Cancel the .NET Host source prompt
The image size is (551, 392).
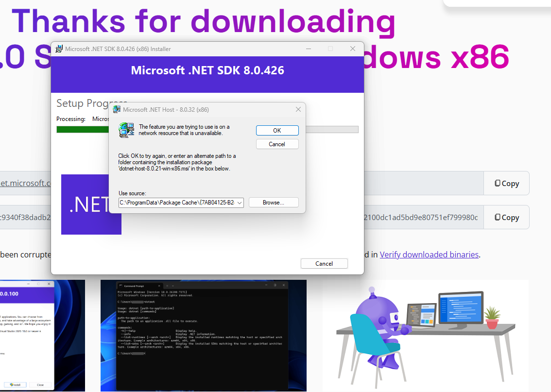277,144
